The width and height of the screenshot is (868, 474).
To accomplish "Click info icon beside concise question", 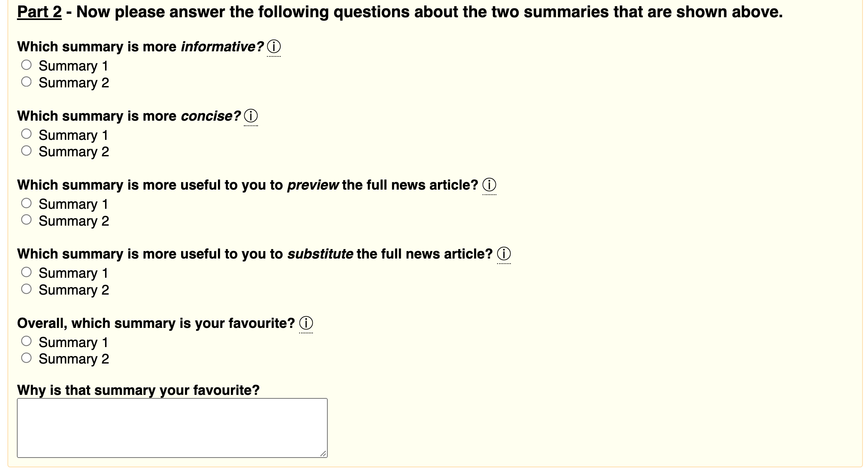I will [x=251, y=116].
